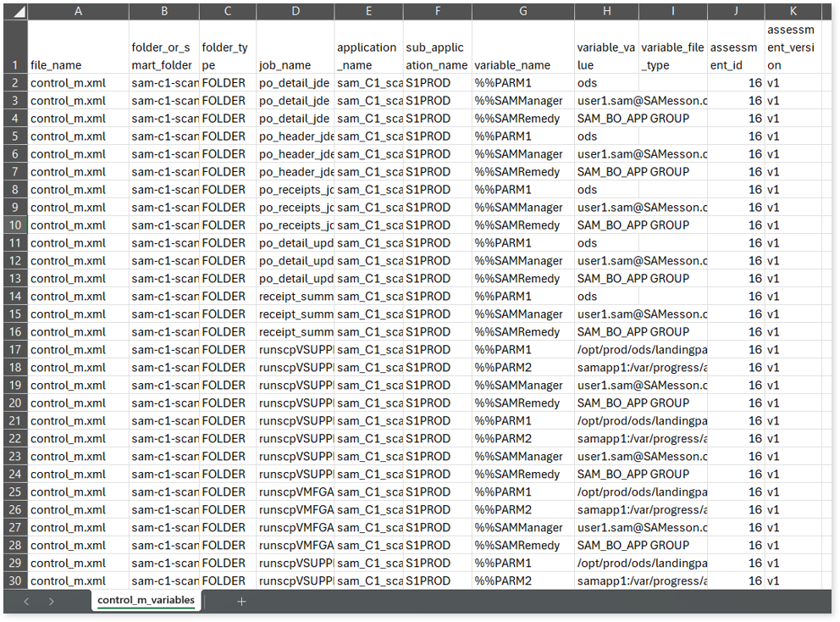Select %%PARM2 cell in row 18
This screenshot has width=840, height=622.
point(523,367)
